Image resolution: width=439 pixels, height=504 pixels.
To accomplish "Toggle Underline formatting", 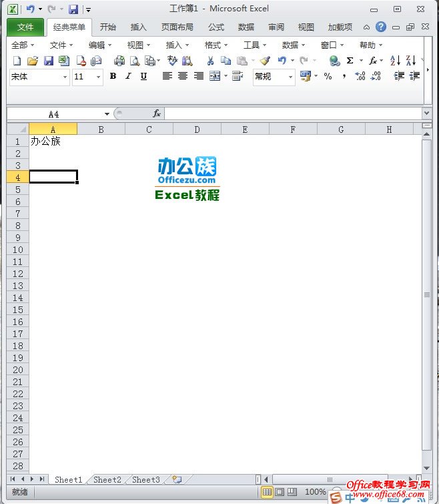I will tap(144, 76).
